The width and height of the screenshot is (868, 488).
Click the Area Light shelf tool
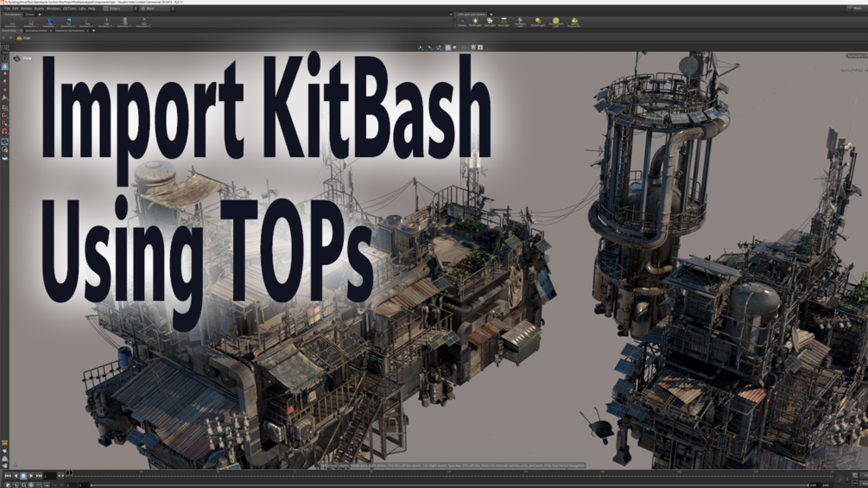[504, 22]
